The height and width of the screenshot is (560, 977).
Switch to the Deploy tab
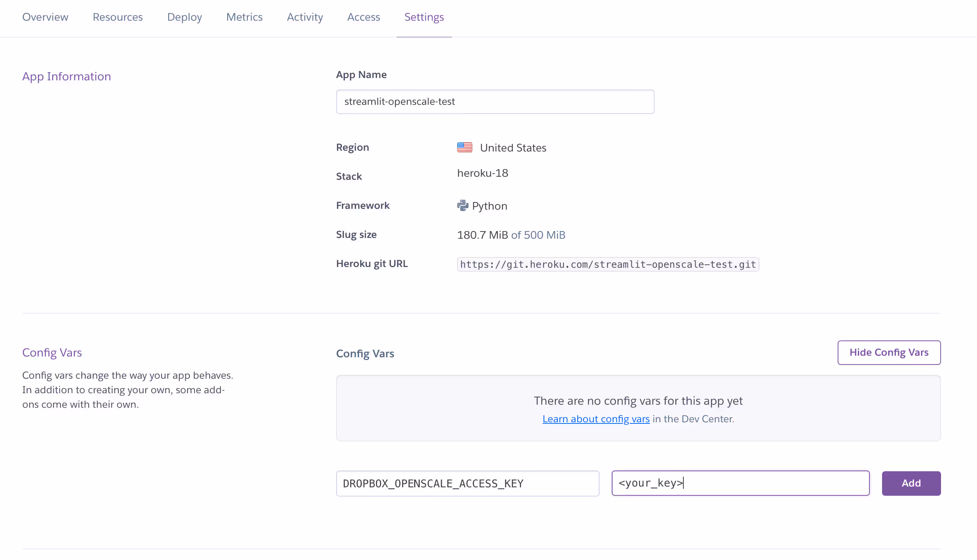click(x=185, y=17)
